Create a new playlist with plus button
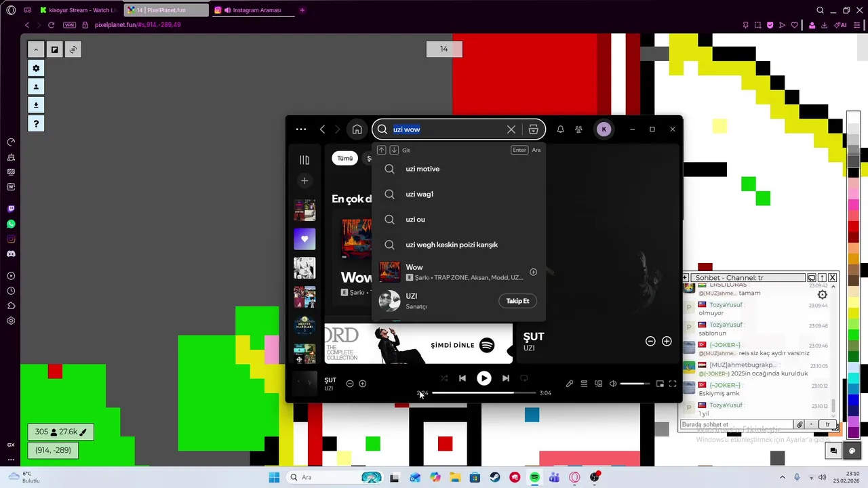 304,181
